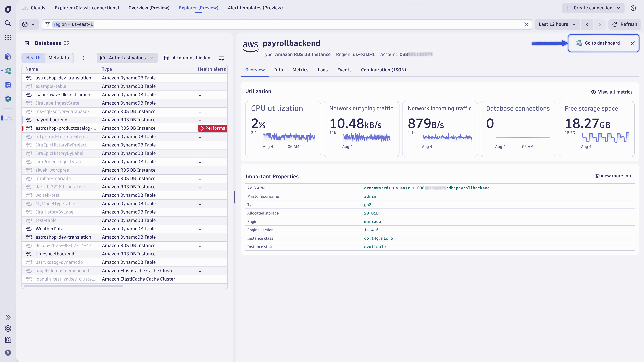Open the Network outgoing traffic card

click(x=361, y=129)
